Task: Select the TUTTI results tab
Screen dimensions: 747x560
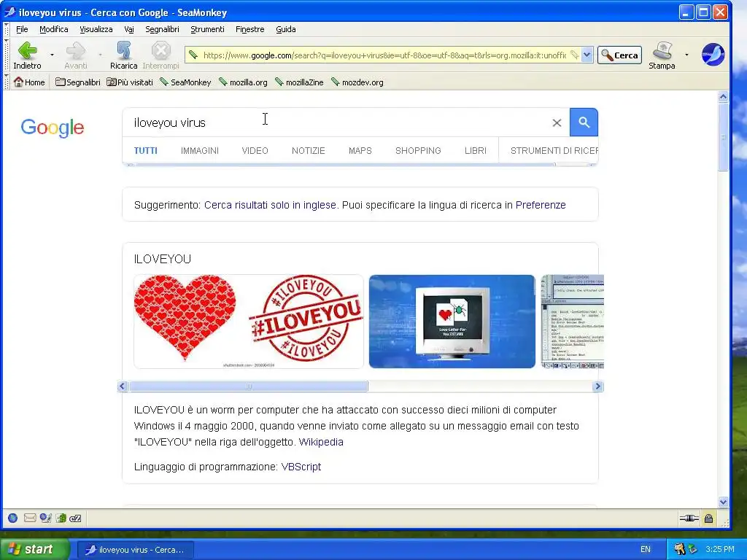Action: click(x=145, y=150)
